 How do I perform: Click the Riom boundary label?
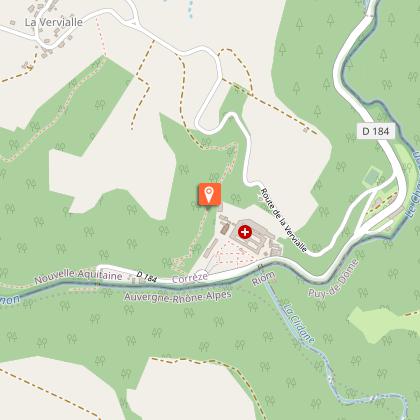[x=264, y=279]
